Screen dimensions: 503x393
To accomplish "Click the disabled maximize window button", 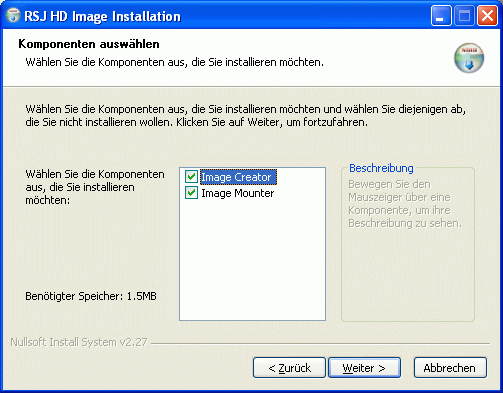I will pyautogui.click(x=464, y=16).
